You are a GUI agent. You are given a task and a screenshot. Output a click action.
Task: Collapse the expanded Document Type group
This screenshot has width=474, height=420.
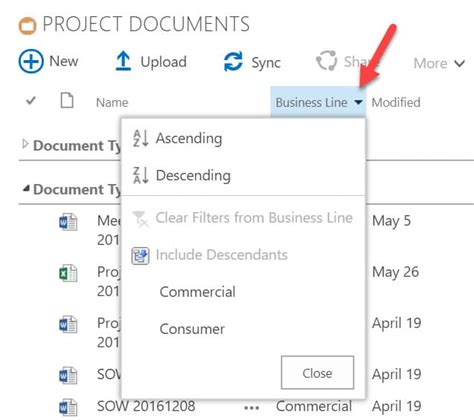click(26, 189)
